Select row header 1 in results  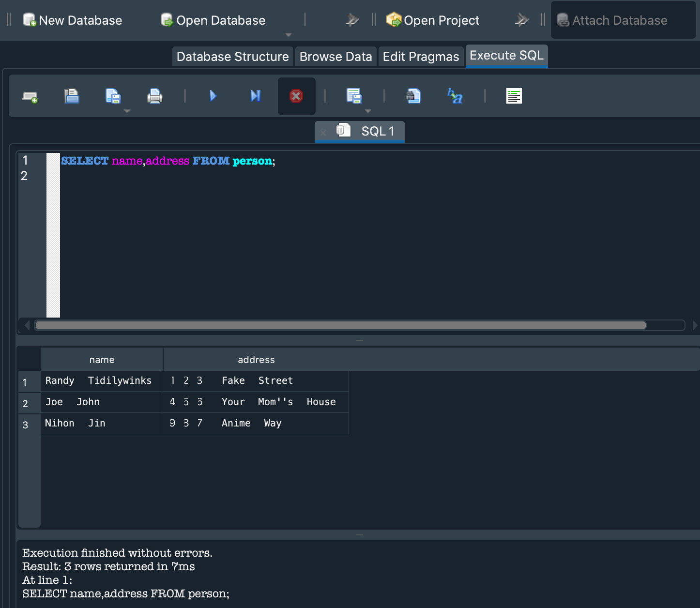click(29, 382)
